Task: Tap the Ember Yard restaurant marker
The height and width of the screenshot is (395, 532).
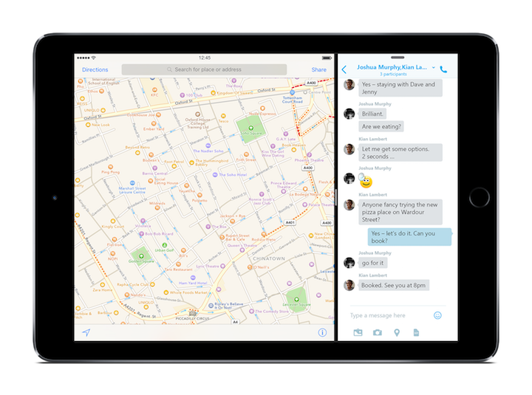Action: pyautogui.click(x=154, y=124)
